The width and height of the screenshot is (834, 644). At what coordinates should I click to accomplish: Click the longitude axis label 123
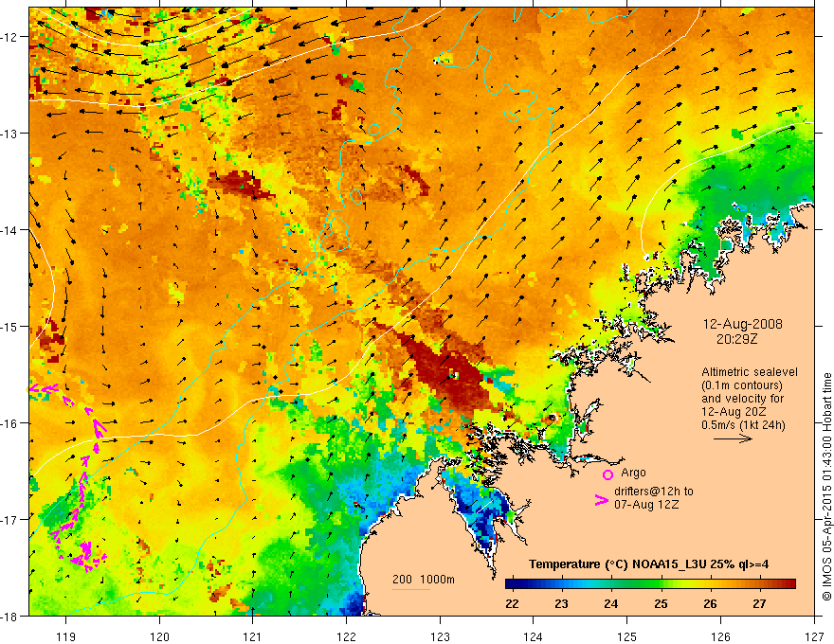(x=440, y=637)
